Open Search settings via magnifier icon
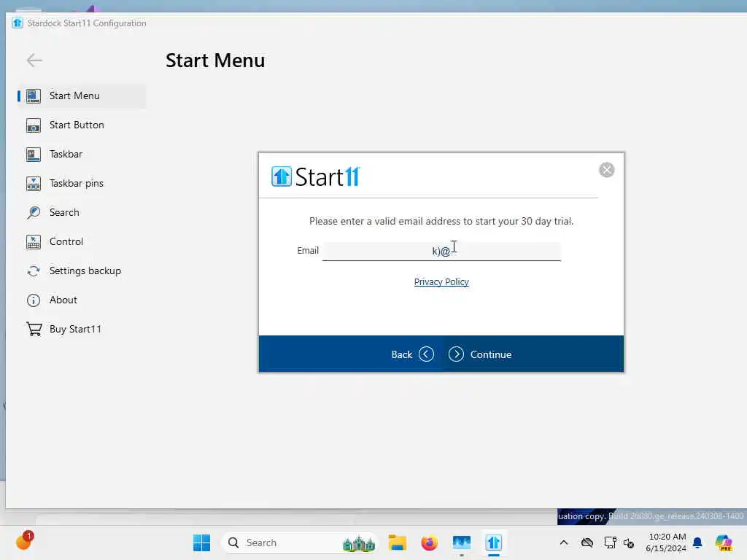Viewport: 747px width, 560px height. point(34,212)
